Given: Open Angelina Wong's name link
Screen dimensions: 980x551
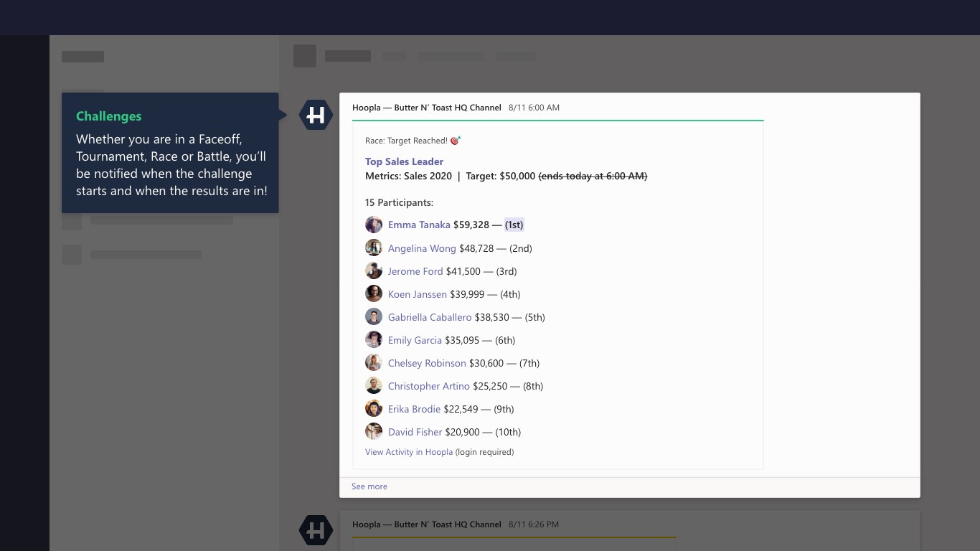Looking at the screenshot, I should click(x=422, y=248).
